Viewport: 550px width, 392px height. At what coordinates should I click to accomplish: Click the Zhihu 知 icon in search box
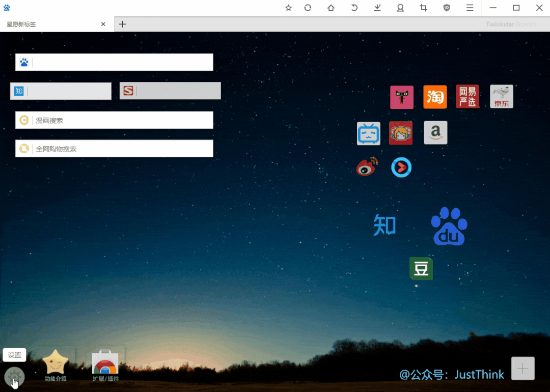pyautogui.click(x=19, y=91)
